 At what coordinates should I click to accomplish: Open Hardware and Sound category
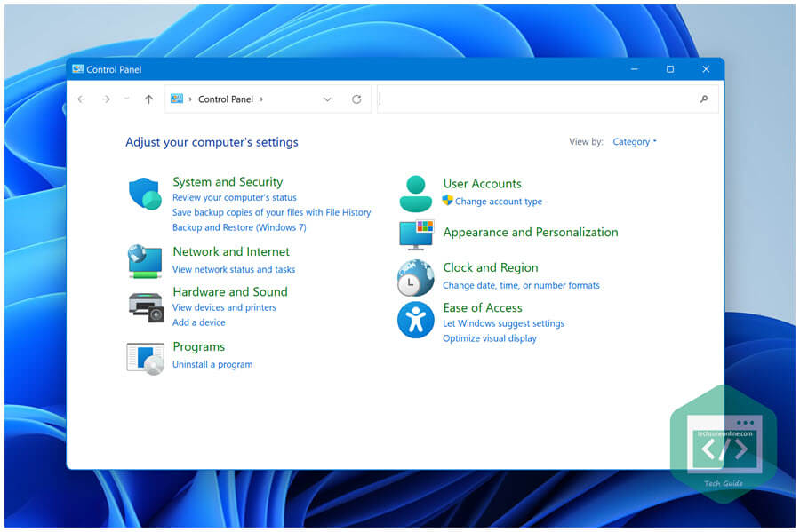(230, 292)
